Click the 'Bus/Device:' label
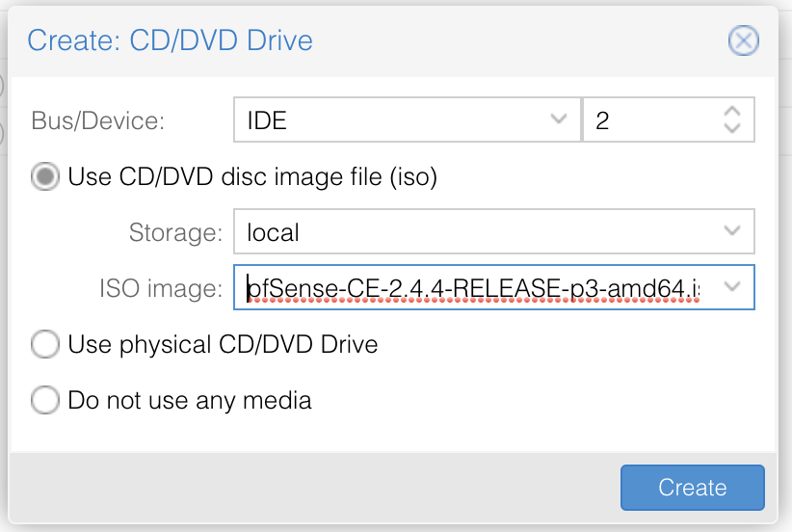792x532 pixels. point(98,121)
